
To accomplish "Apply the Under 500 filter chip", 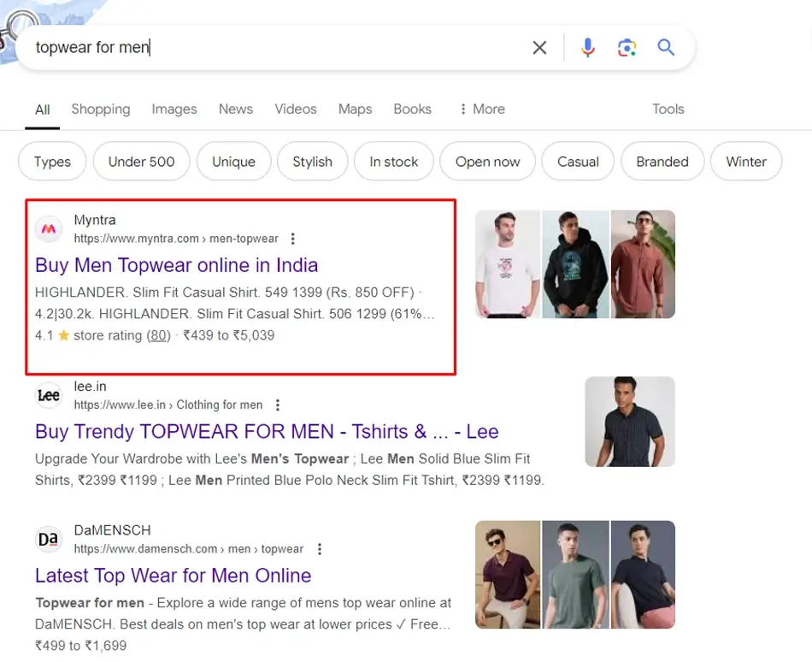I will pyautogui.click(x=141, y=162).
